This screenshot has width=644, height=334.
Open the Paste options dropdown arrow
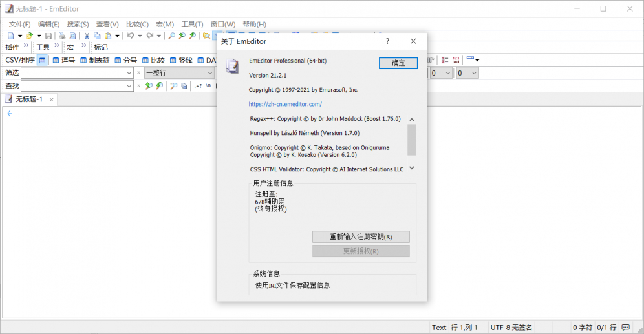click(x=117, y=36)
